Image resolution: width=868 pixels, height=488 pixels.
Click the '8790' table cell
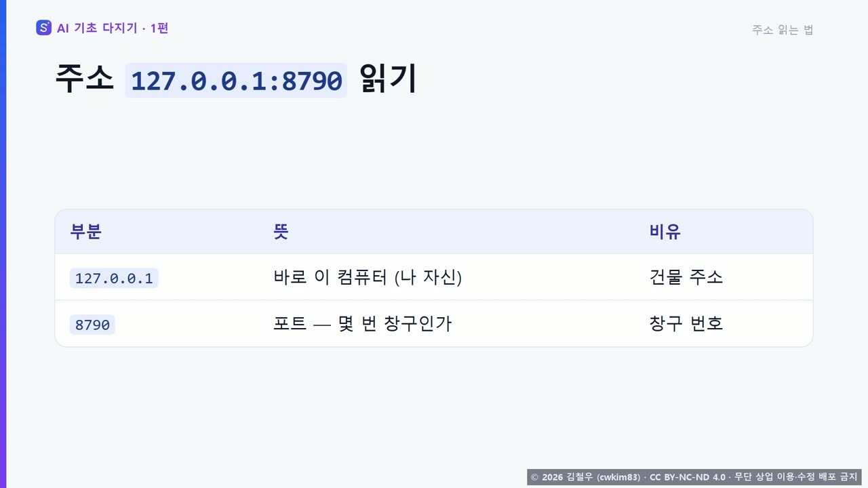pyautogui.click(x=92, y=325)
